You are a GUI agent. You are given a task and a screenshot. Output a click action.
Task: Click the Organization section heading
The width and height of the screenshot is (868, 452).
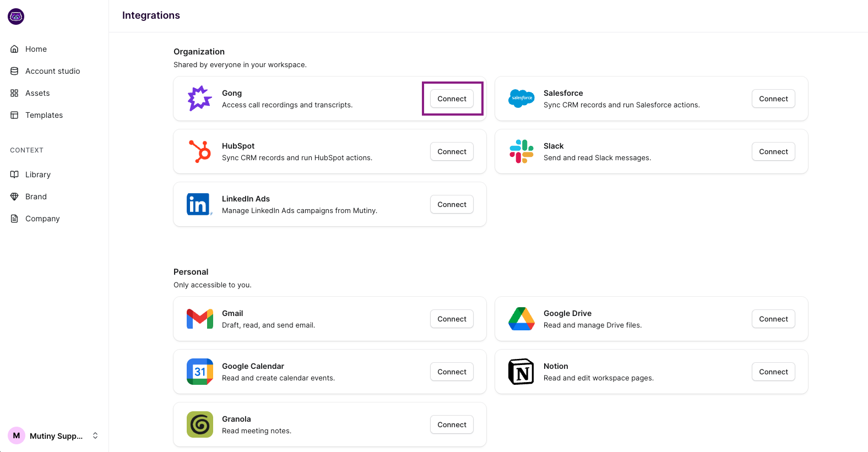point(199,52)
